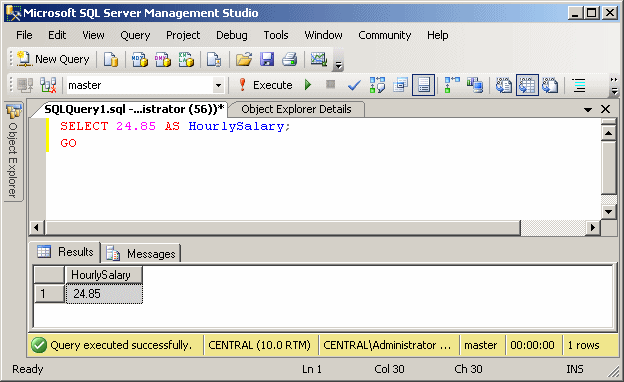Open the Object Explorer side panel

pyautogui.click(x=14, y=152)
